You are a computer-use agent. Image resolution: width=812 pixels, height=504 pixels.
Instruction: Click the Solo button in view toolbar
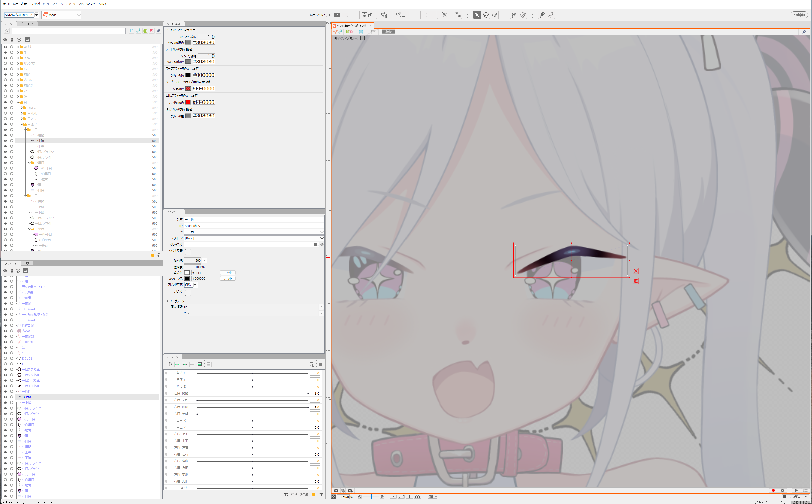[x=388, y=32]
